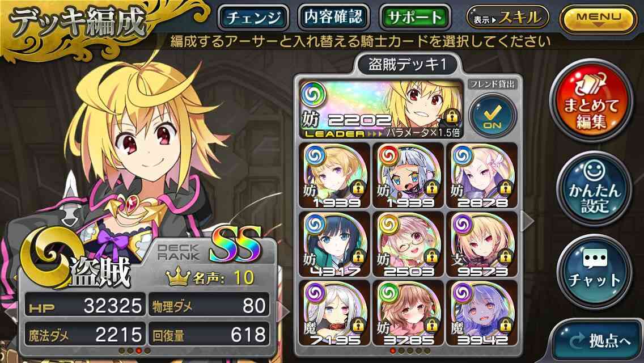Show the next stats page with the arrow
Image resolution: width=644 pixels, height=363 pixels.
(283, 311)
